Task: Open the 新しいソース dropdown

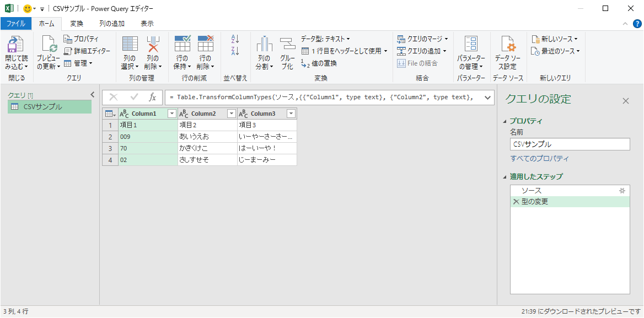Action: 555,39
